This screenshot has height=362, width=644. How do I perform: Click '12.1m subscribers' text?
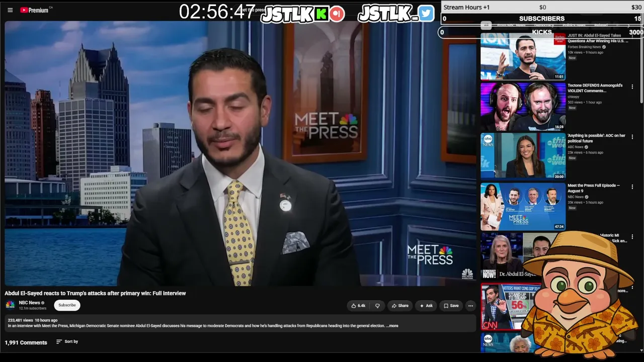coord(32,308)
